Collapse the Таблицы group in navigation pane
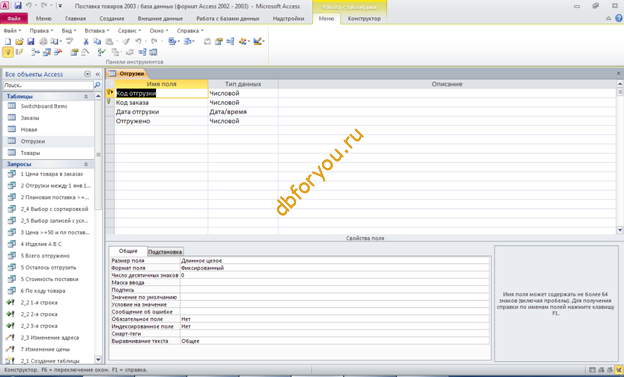Viewport: 624px width, 377px height. (86, 96)
